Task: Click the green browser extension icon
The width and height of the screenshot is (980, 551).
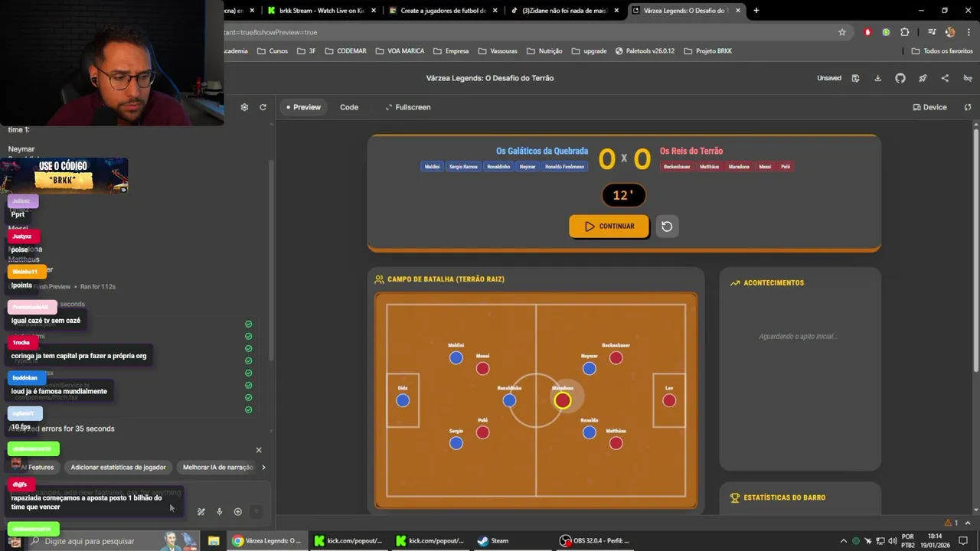Action: click(886, 32)
